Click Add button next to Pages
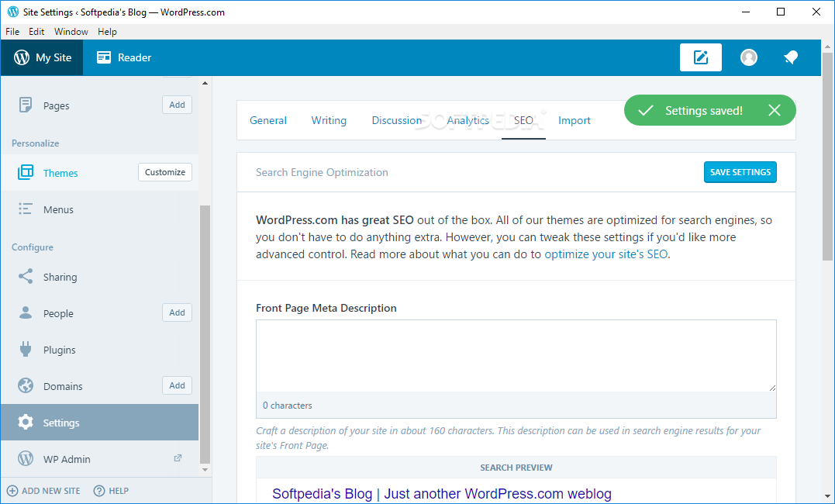Image resolution: width=835 pixels, height=504 pixels. coord(177,105)
